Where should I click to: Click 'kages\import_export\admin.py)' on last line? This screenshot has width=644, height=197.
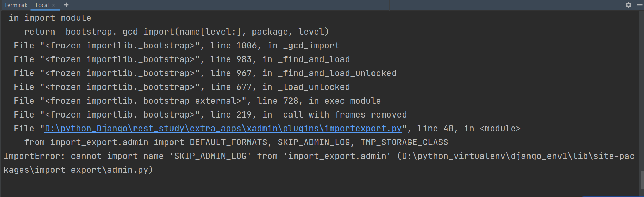coord(78,170)
